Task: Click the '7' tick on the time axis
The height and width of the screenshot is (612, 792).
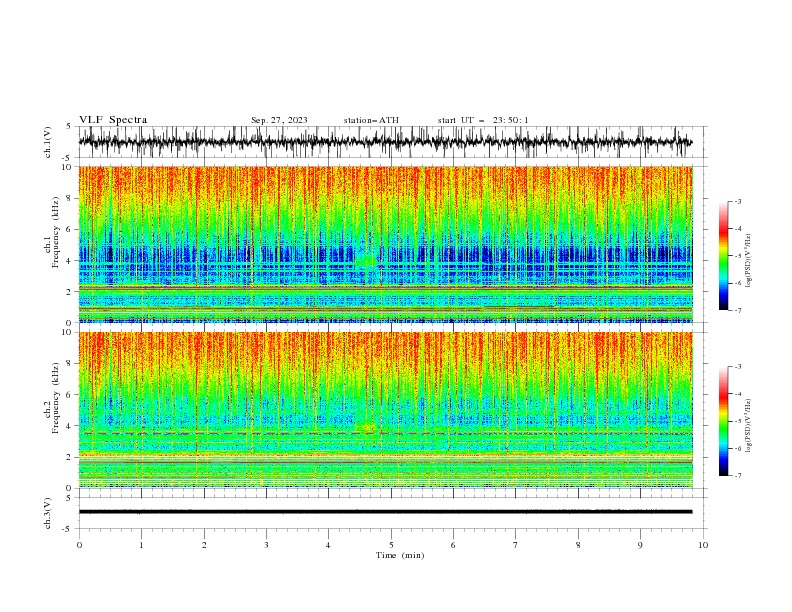Action: point(516,545)
